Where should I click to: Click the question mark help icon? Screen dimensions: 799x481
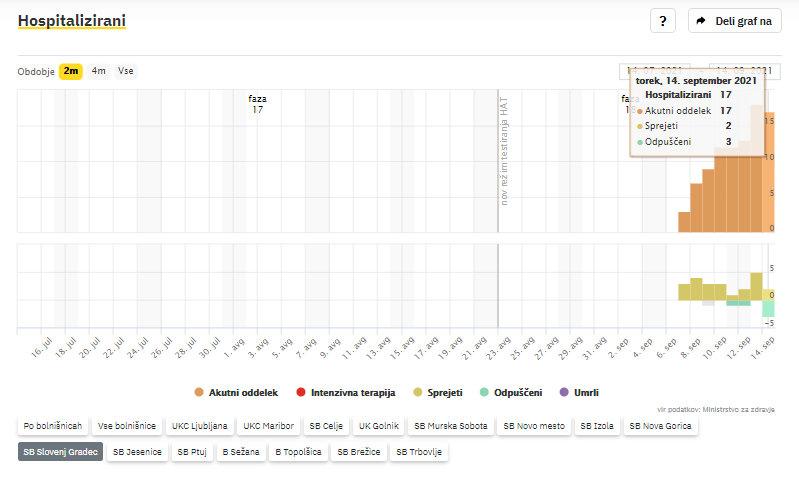click(663, 21)
